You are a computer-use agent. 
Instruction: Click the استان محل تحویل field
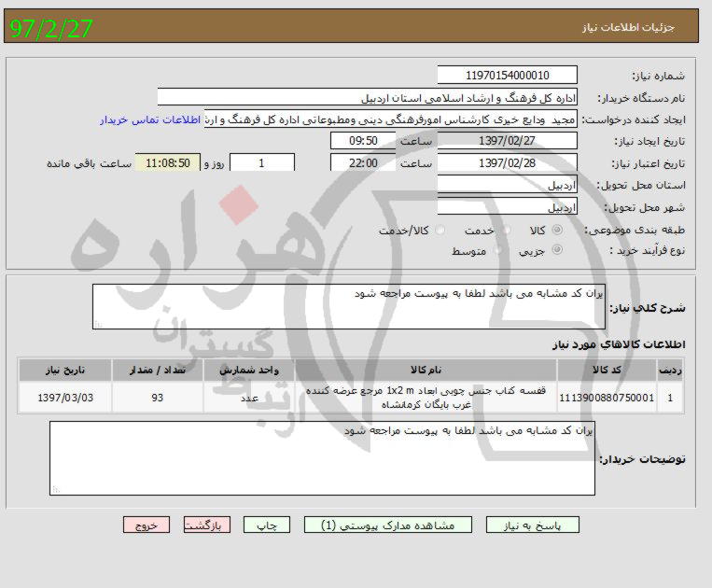click(508, 185)
